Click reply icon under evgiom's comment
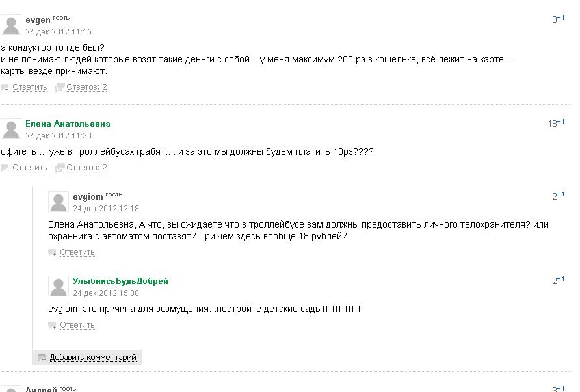The image size is (580, 392). point(52,253)
